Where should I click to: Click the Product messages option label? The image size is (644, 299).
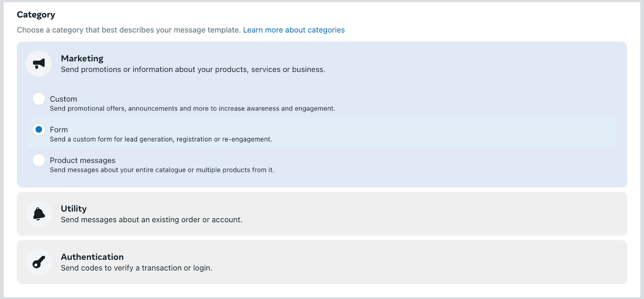click(83, 160)
